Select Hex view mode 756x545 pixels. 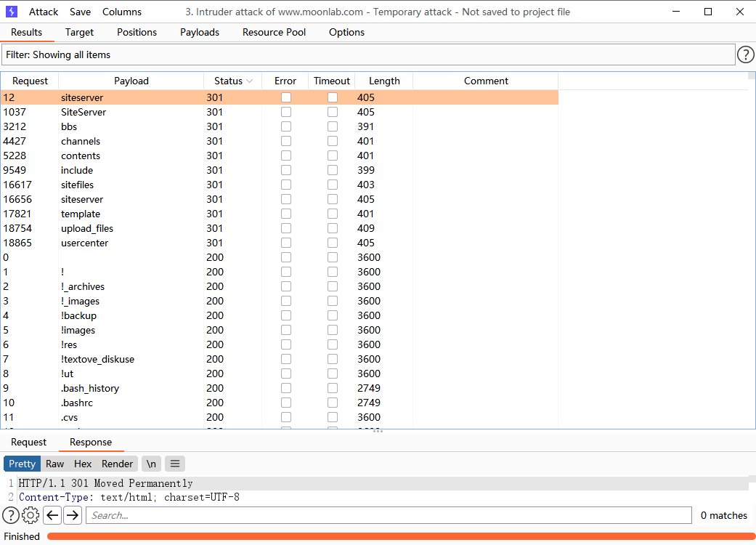pyautogui.click(x=83, y=464)
